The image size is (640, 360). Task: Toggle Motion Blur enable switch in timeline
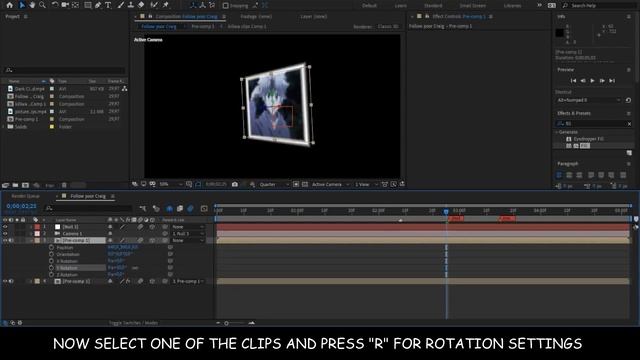pyautogui.click(x=190, y=209)
